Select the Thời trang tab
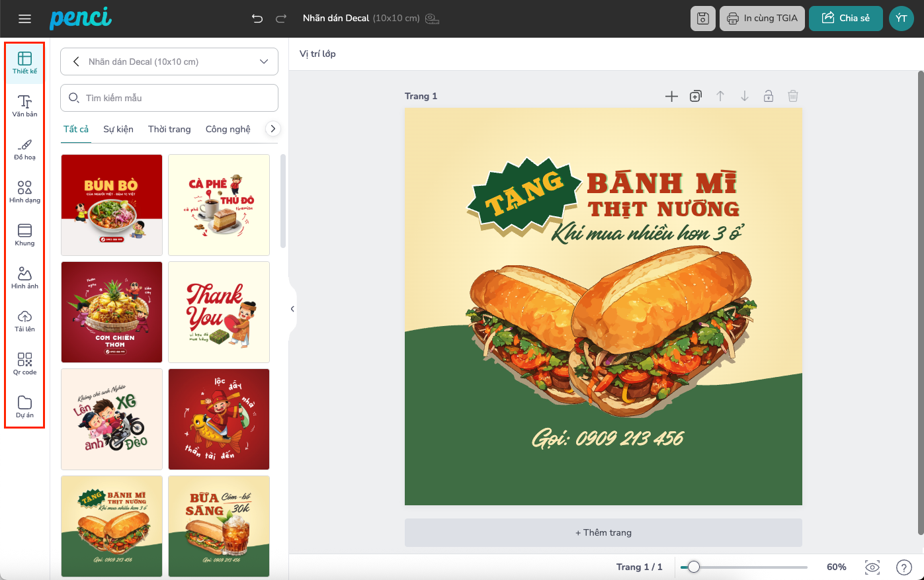Viewport: 924px width, 580px height. click(x=169, y=129)
